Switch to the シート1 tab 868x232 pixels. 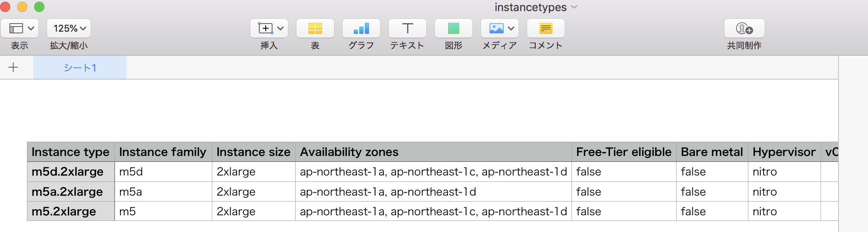(x=80, y=68)
